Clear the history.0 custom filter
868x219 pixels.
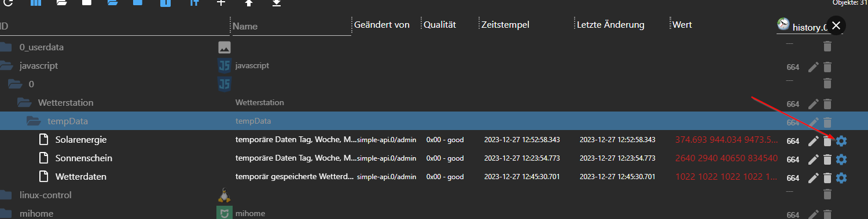coord(836,25)
